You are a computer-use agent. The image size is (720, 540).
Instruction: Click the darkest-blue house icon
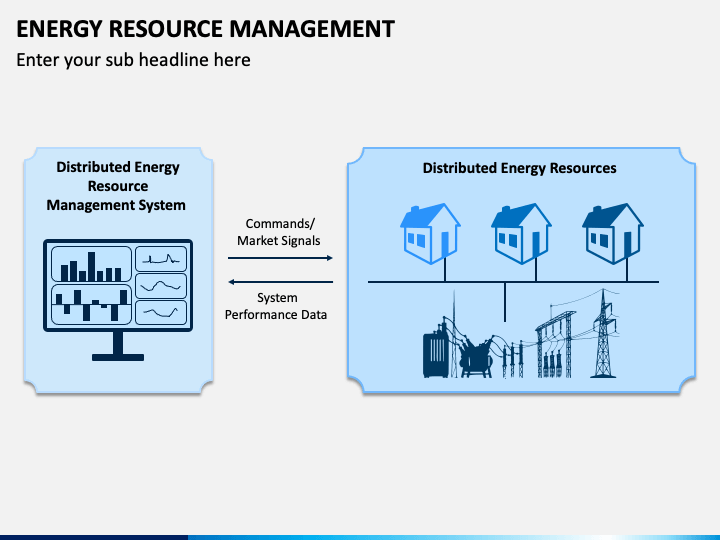pos(613,234)
